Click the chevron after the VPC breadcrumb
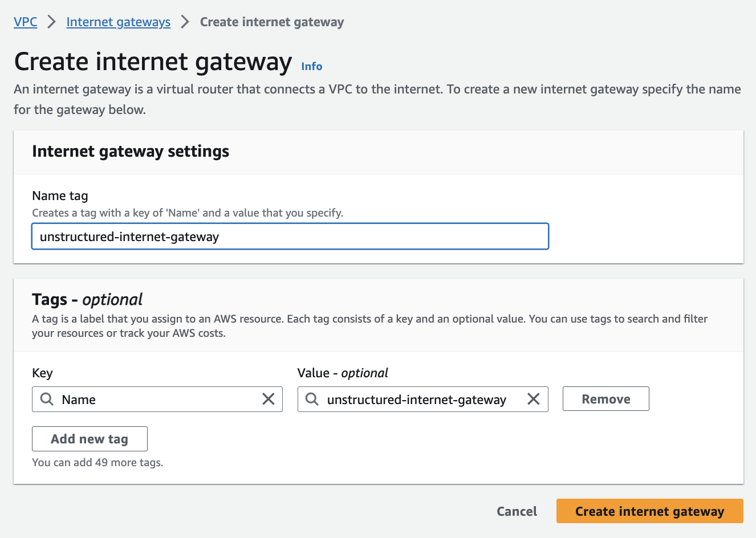756x538 pixels. (51, 22)
